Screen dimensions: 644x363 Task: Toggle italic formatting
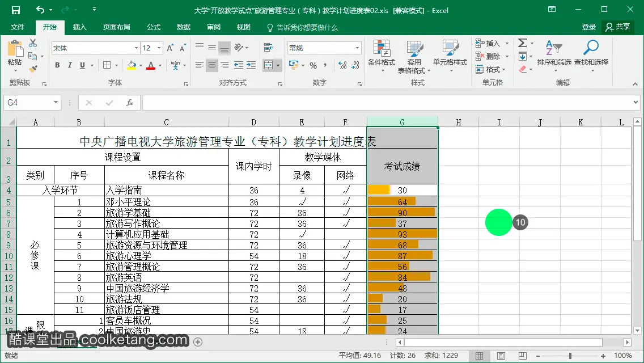[70, 65]
